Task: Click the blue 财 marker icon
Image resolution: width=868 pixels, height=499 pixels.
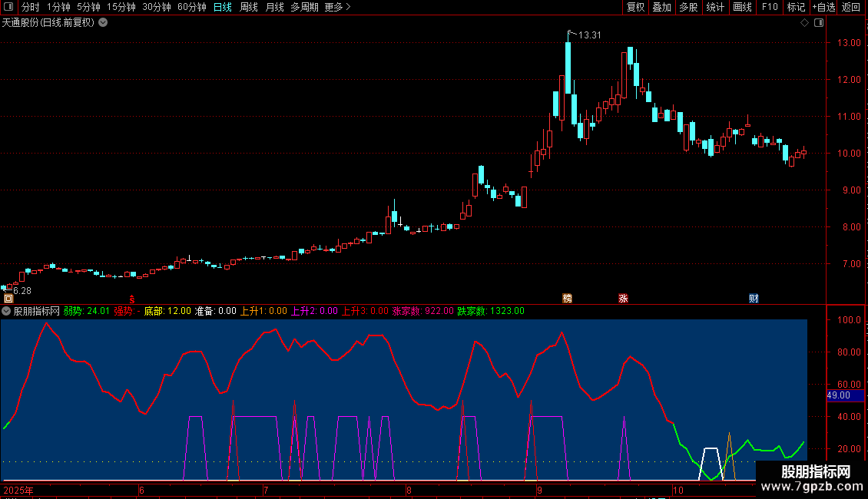Action: click(x=754, y=298)
